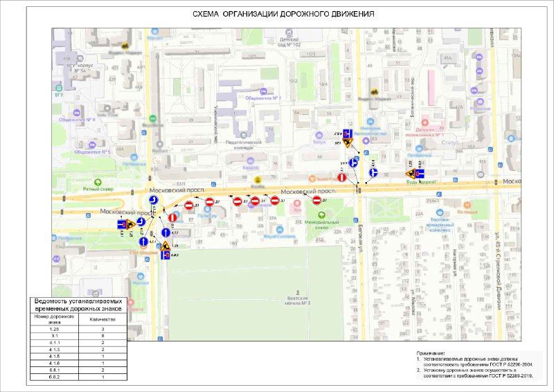The height and width of the screenshot is (392, 554).
Task: Click the Братская могила №3 marker
Action: [x=298, y=294]
